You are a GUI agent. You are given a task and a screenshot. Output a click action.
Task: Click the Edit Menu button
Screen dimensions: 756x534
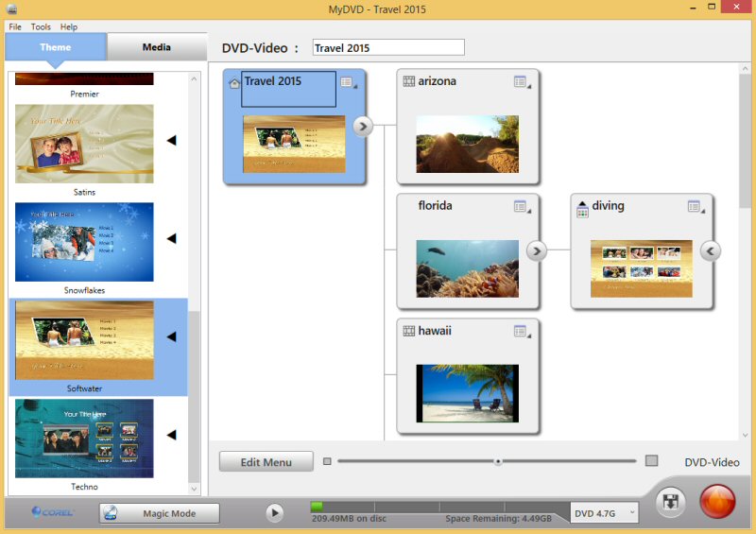click(x=266, y=462)
